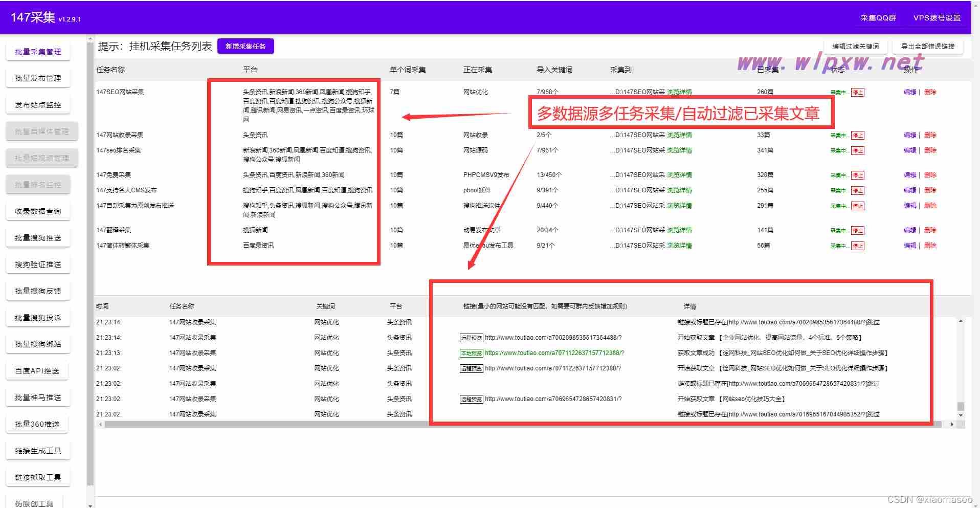Click log horizontal scrollbar left arrow

[100, 424]
